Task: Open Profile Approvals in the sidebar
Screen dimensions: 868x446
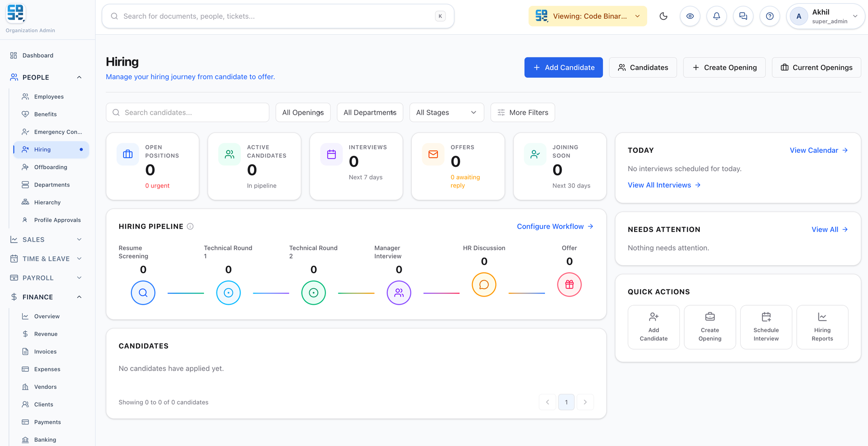Action: coord(51,220)
